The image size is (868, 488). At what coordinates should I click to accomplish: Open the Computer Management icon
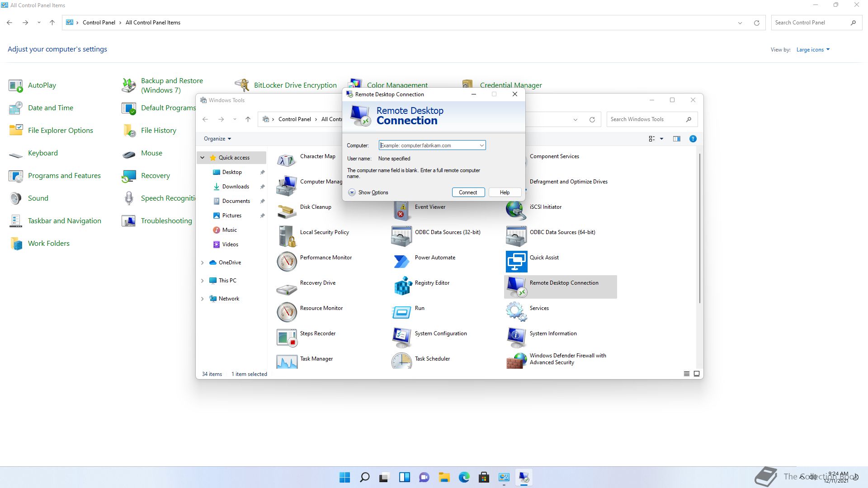[287, 185]
